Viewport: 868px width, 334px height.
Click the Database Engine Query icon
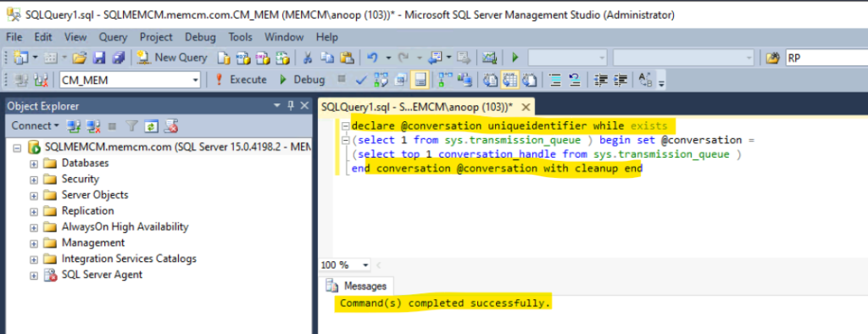click(224, 58)
